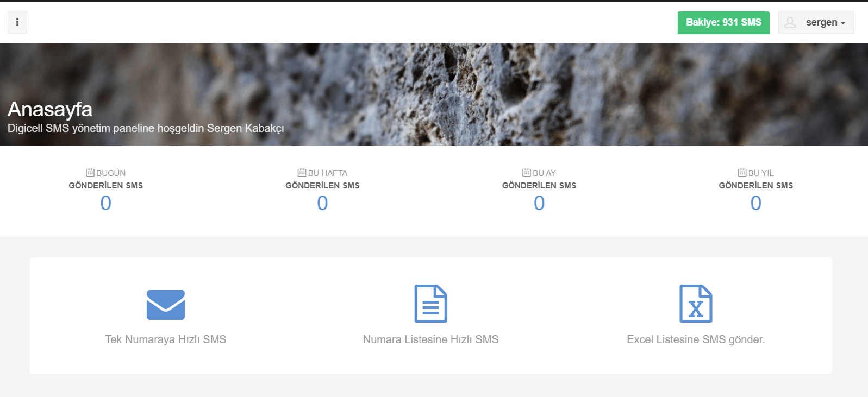868x397 pixels.
Task: Click this year's sent SMS count
Action: (x=755, y=203)
